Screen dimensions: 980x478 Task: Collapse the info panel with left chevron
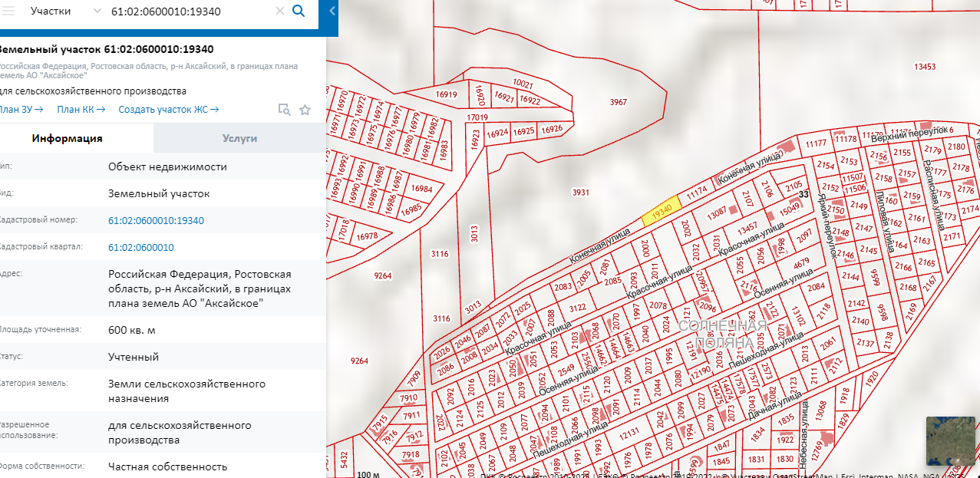point(332,11)
